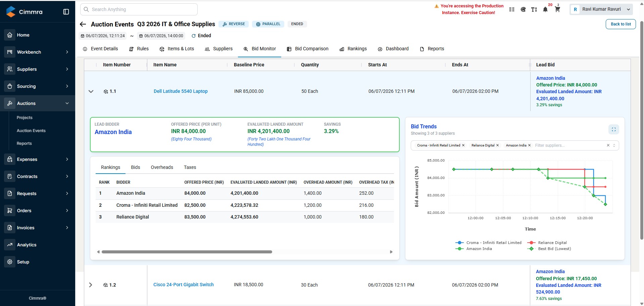Open Projects under Auctions
This screenshot has width=644, height=306.
pyautogui.click(x=24, y=118)
